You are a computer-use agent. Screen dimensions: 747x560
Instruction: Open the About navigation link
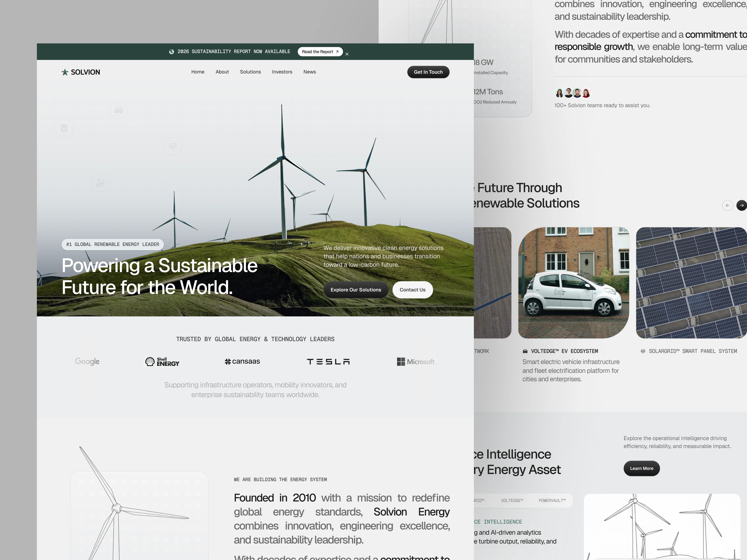[222, 72]
